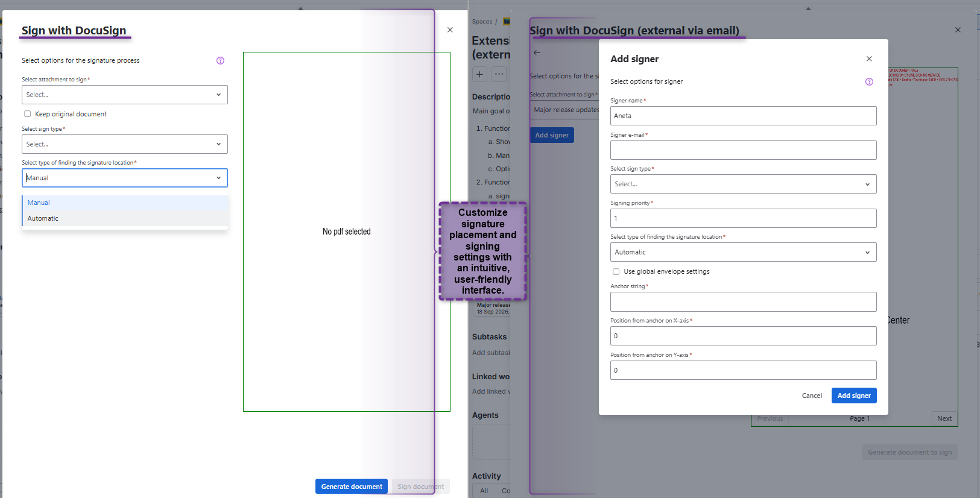Close the external via email DocuSign panel

point(958,30)
